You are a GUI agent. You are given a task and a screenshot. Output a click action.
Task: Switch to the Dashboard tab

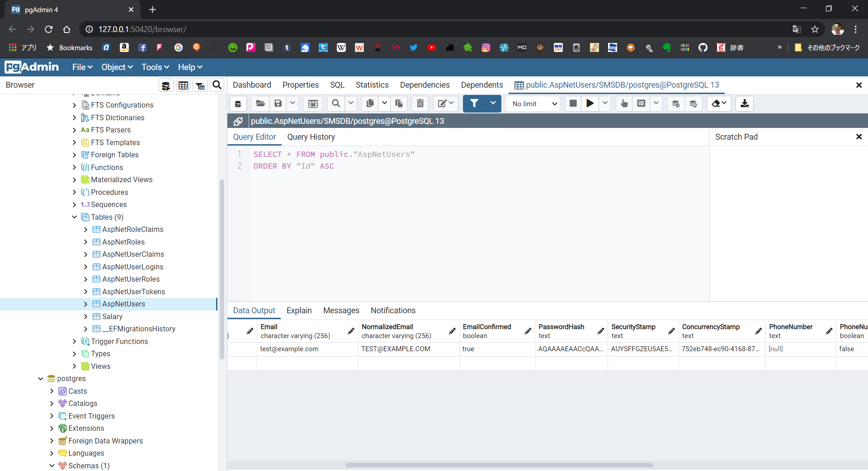(252, 85)
